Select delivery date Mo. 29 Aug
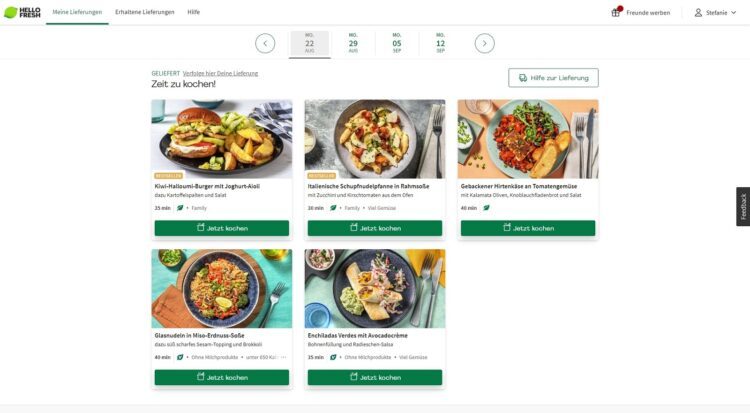Screen dimensions: 750x413 coord(353,43)
